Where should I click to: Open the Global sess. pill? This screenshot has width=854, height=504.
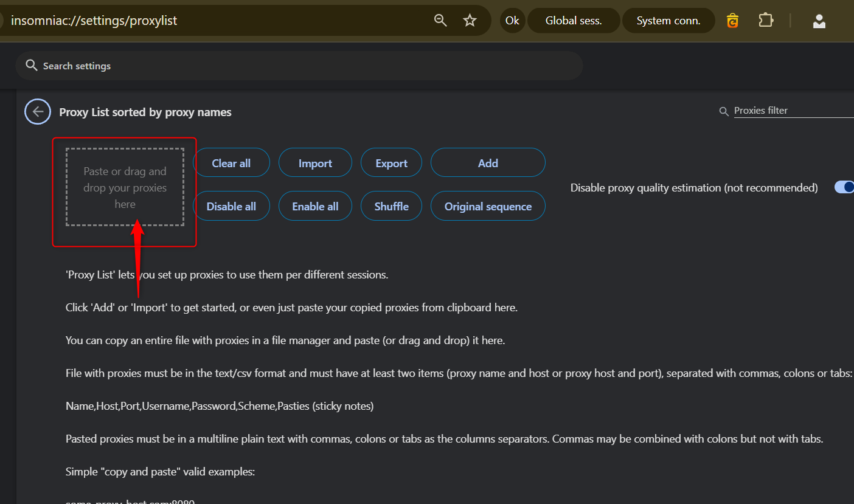[574, 21]
